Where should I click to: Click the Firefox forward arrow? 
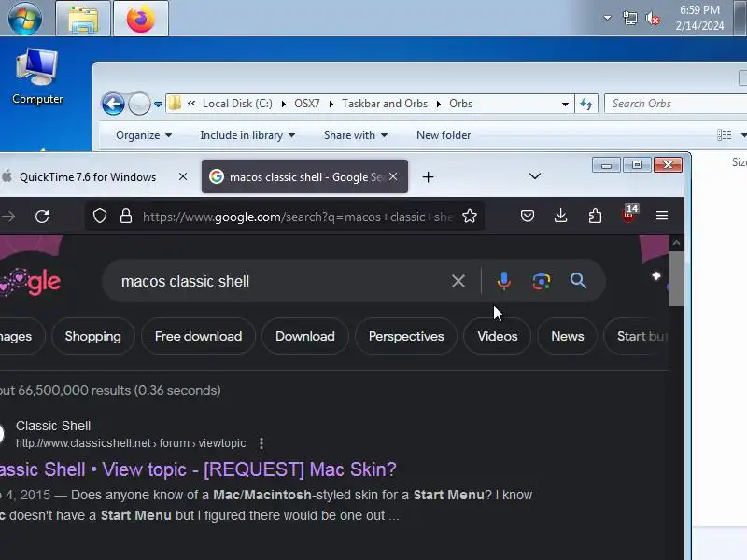point(8,217)
